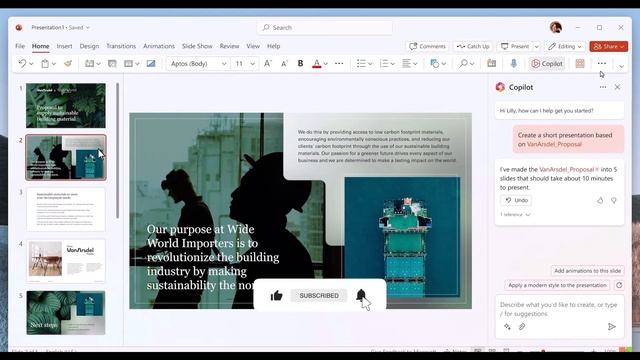
Task: Click the Catch Up button
Action: tap(473, 47)
